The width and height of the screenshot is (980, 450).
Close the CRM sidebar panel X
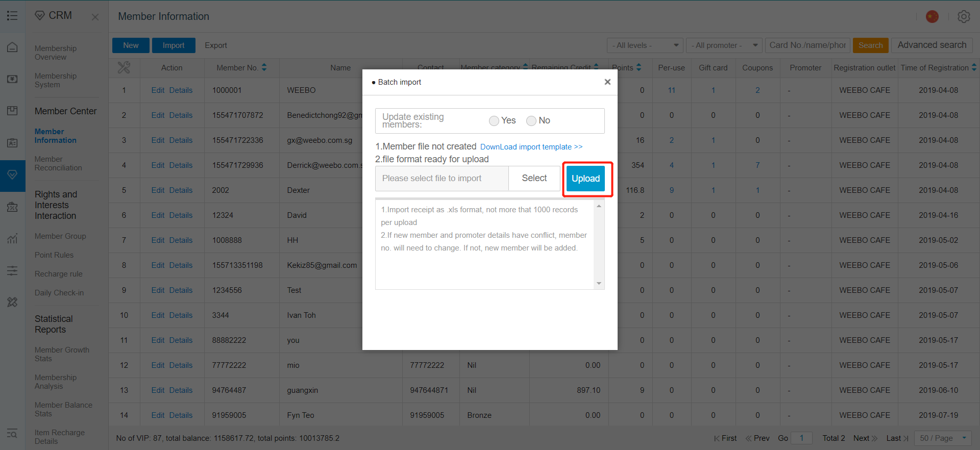point(95,17)
